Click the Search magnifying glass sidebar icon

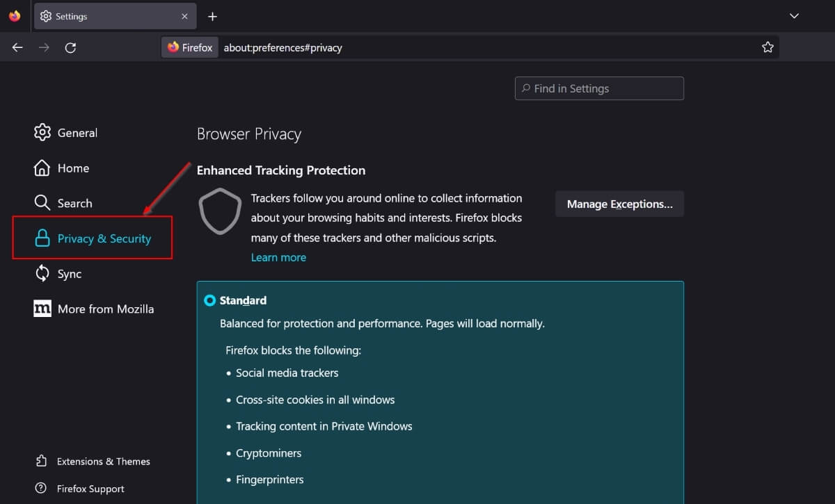[x=42, y=203]
